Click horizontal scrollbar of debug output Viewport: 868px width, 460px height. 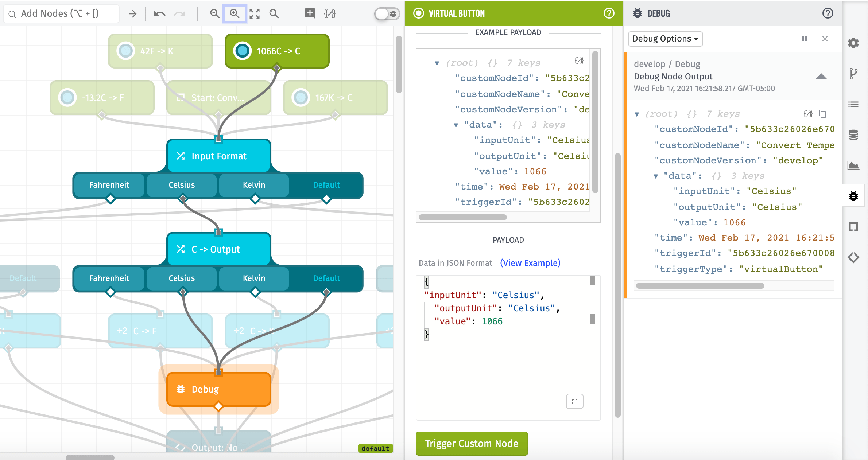coord(700,286)
